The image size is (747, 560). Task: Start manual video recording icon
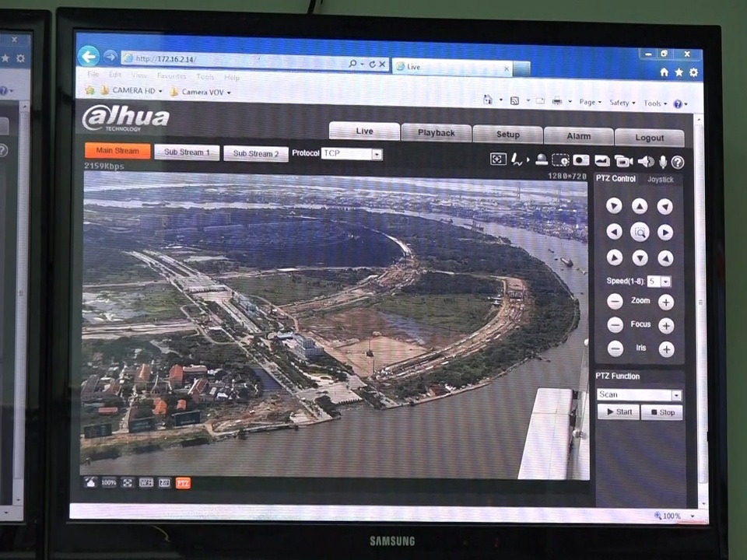(x=622, y=161)
